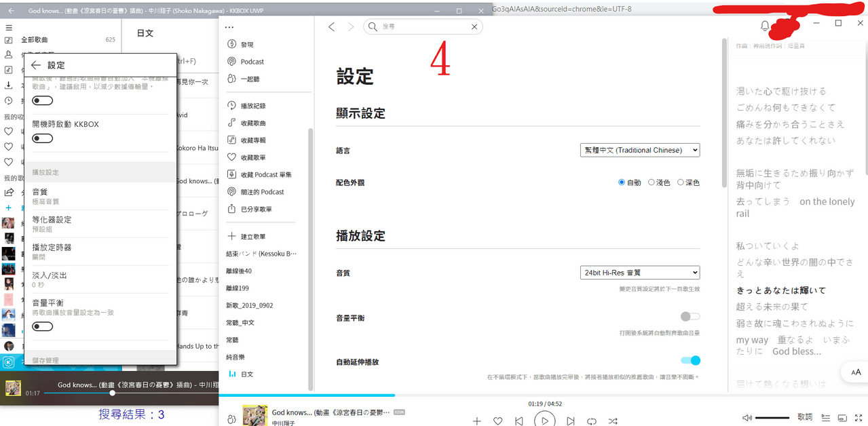
Task: Click the heart icon to favorite the song
Action: [497, 421]
